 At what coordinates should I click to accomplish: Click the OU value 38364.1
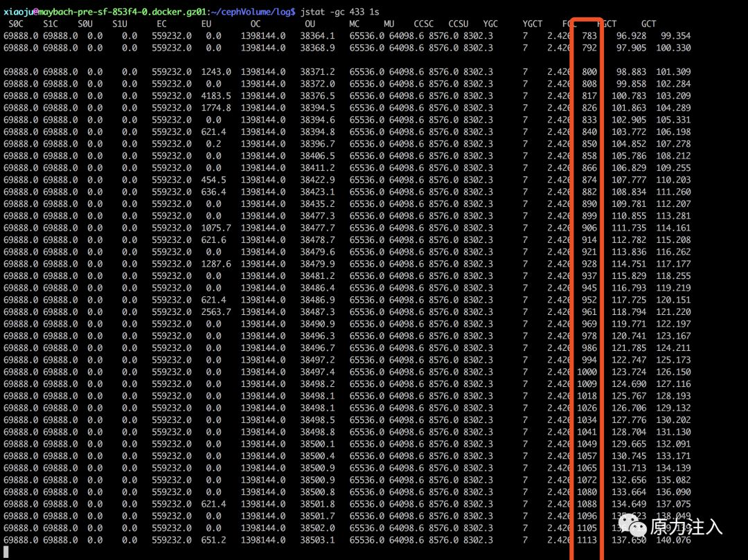tap(317, 36)
